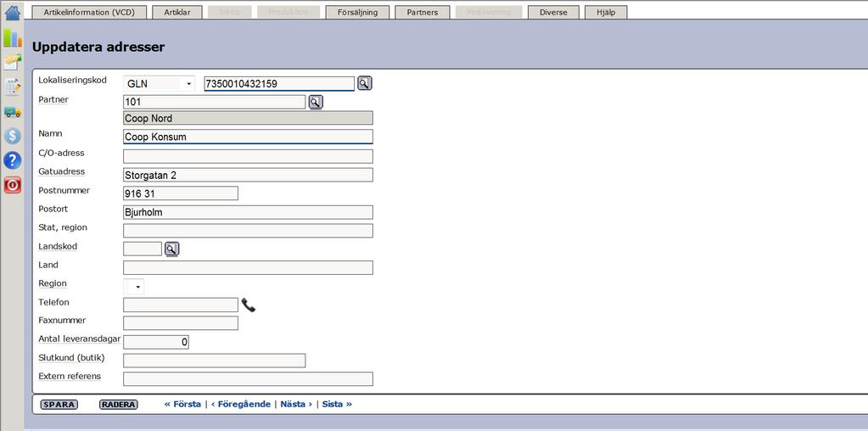The height and width of the screenshot is (431, 868).
Task: Open the Hjälp menu
Action: (x=606, y=12)
